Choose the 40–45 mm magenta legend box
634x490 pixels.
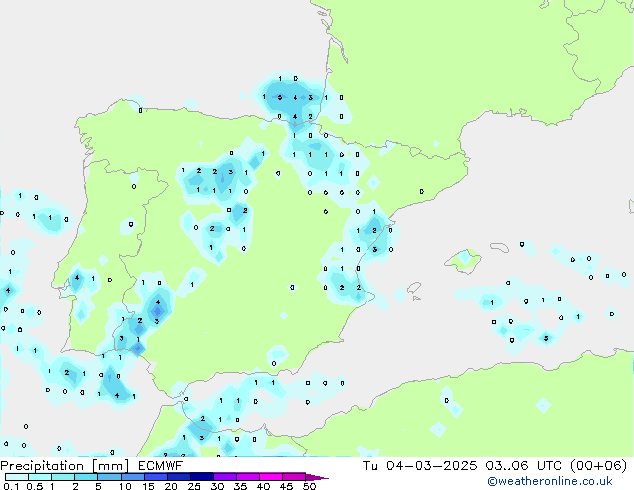tap(271, 477)
